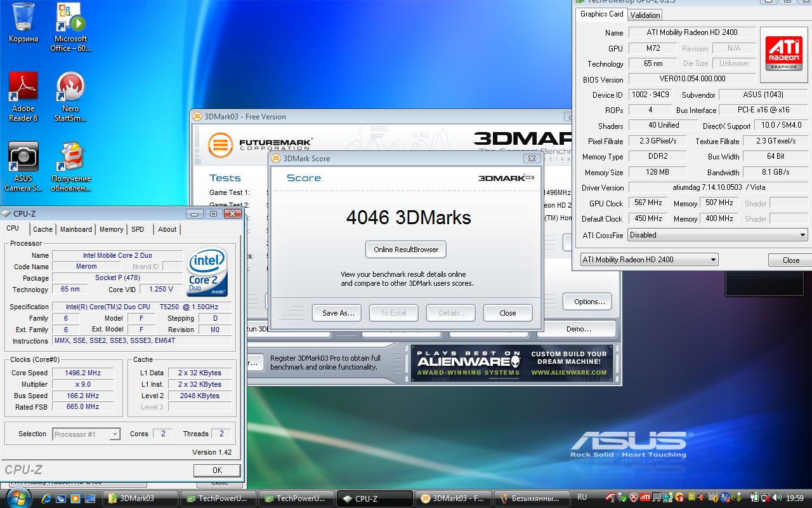This screenshot has height=508, width=812.
Task: Click the BIOS Version field in GPU-Z
Action: click(x=692, y=79)
